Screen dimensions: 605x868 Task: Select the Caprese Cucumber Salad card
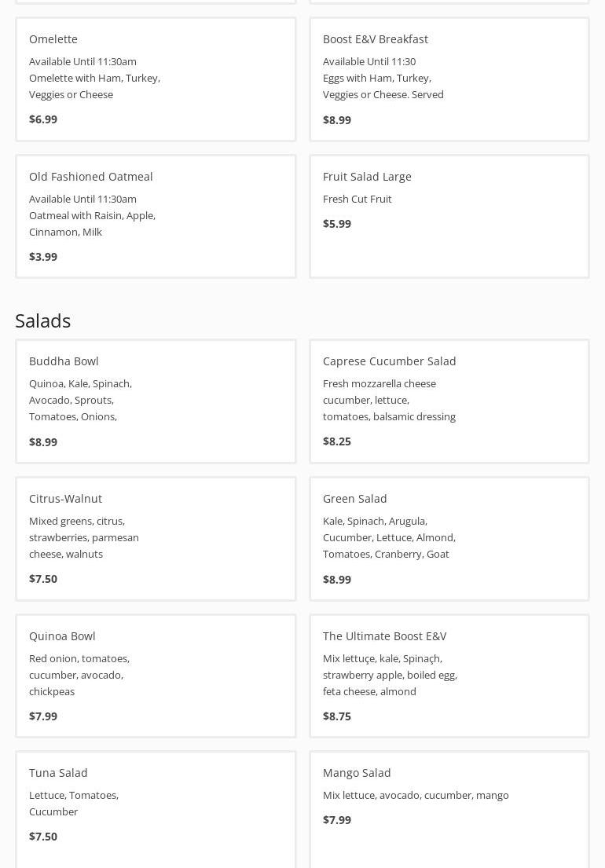coord(449,401)
